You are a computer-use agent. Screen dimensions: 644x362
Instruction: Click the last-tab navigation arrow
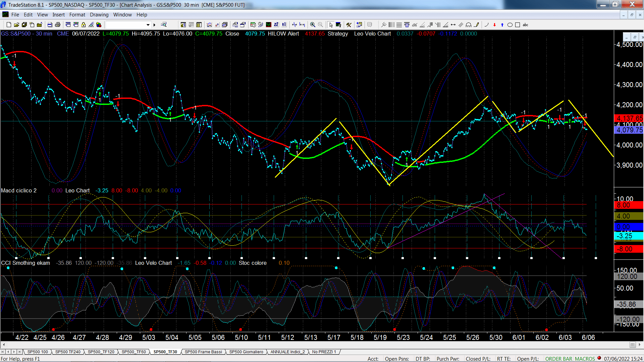pyautogui.click(x=20, y=352)
